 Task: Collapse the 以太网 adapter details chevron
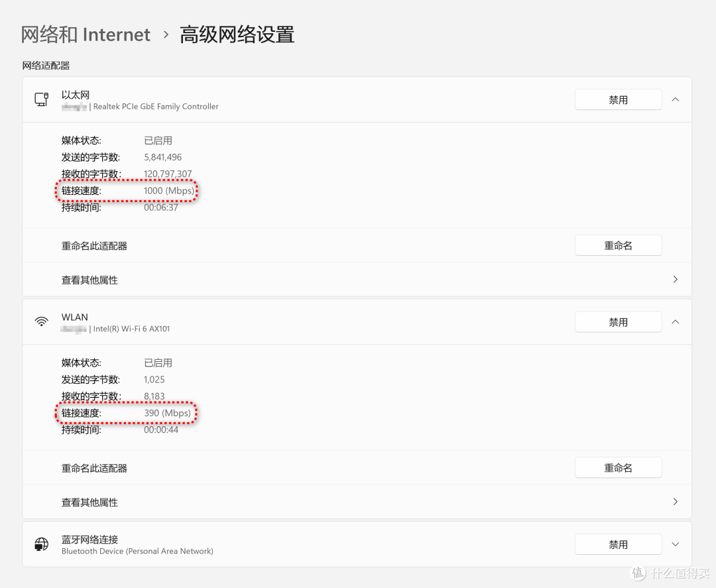pos(675,99)
